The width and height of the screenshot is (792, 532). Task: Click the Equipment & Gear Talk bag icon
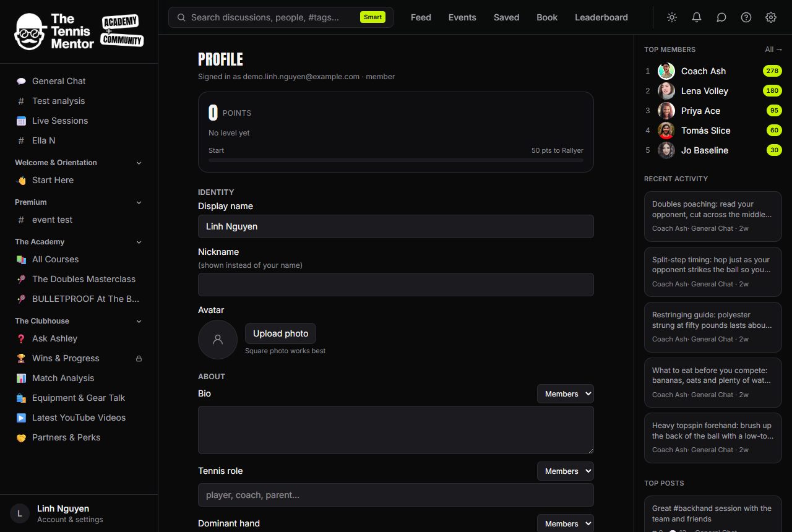point(21,398)
